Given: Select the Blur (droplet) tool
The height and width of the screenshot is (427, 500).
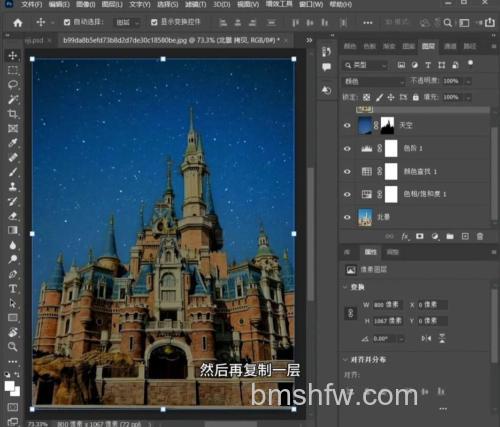Looking at the screenshot, I should [13, 245].
